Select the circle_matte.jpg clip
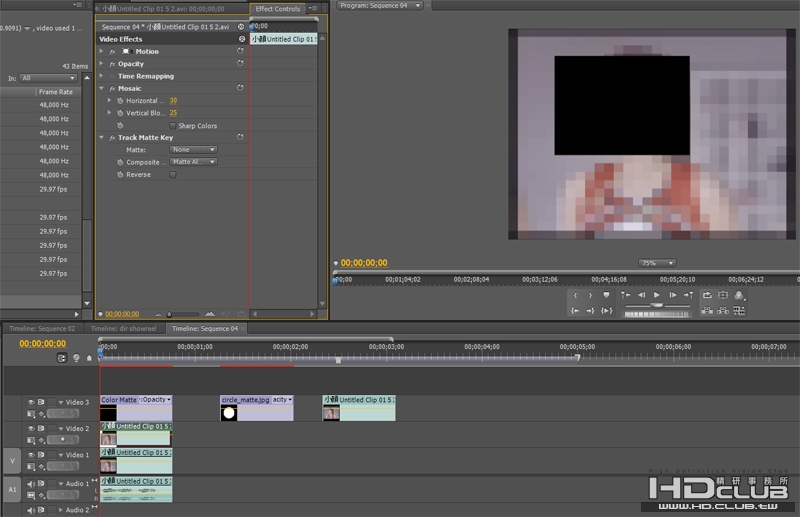This screenshot has height=517, width=800. pyautogui.click(x=257, y=408)
